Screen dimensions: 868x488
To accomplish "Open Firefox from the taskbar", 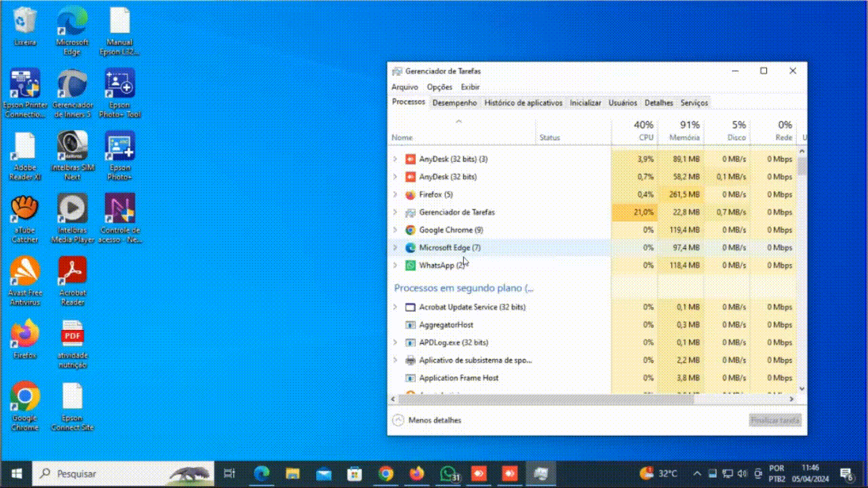I will tap(416, 474).
